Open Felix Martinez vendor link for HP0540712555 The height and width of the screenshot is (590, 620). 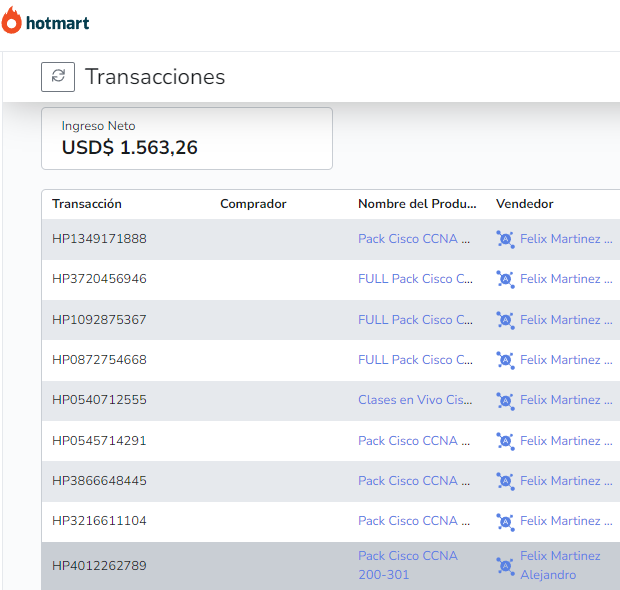566,400
